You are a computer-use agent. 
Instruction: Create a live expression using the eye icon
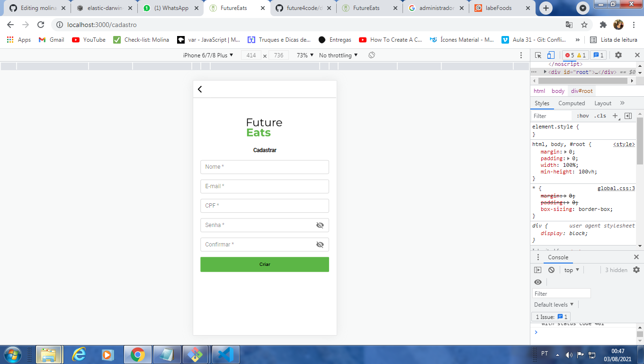pos(538,282)
